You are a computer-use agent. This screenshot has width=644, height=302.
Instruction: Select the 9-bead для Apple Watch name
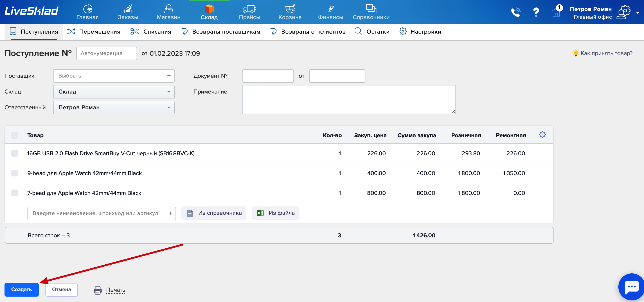[85, 173]
